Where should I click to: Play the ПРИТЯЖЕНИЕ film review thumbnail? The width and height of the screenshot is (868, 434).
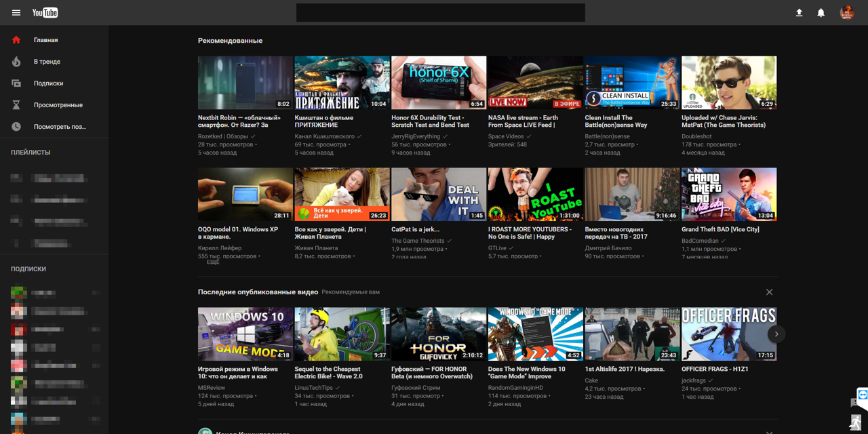pyautogui.click(x=342, y=83)
